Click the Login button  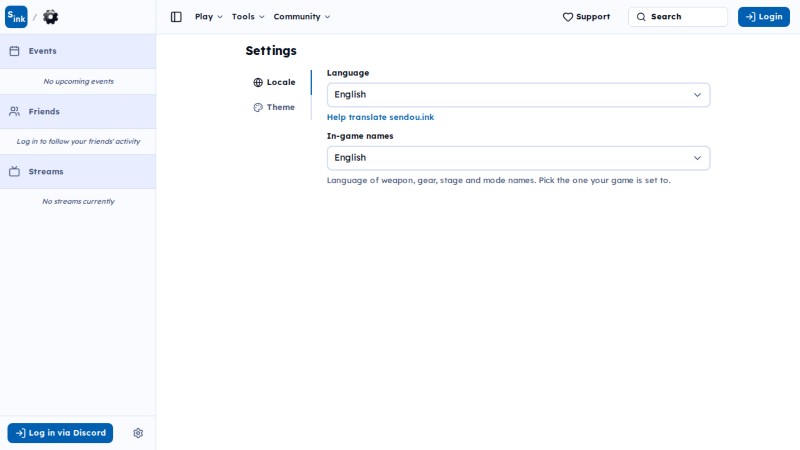click(764, 17)
